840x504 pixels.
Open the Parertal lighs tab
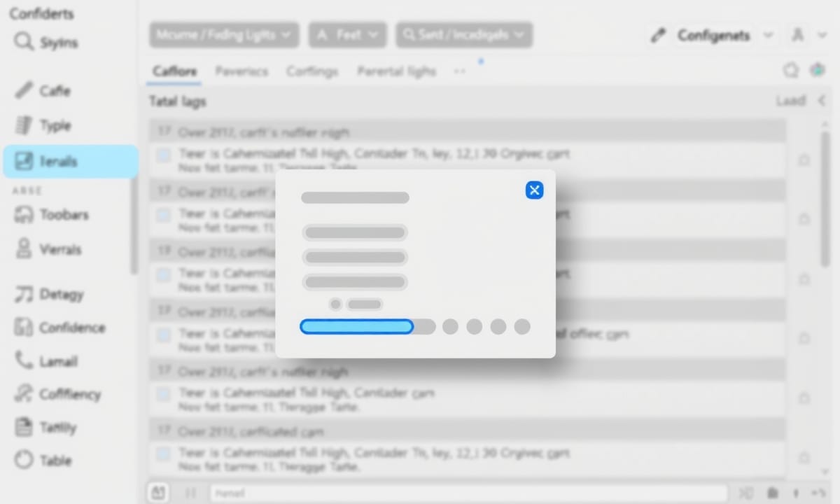pyautogui.click(x=396, y=71)
